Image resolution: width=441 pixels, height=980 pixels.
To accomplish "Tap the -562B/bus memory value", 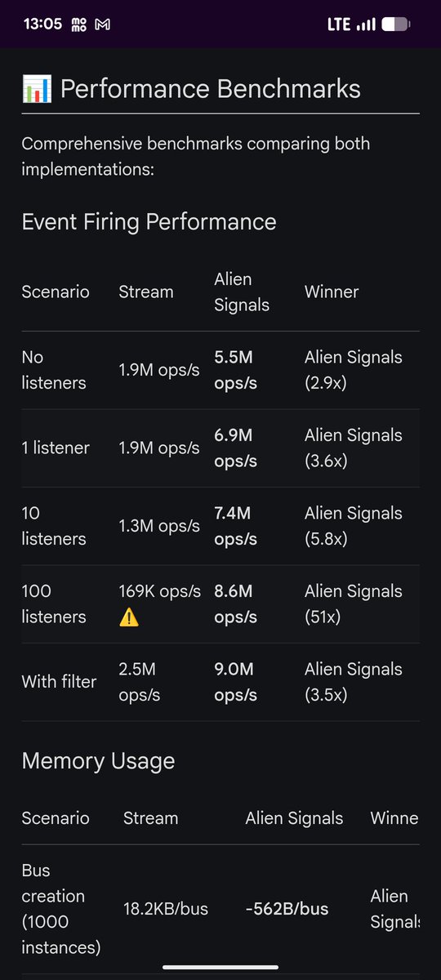I will [x=287, y=909].
